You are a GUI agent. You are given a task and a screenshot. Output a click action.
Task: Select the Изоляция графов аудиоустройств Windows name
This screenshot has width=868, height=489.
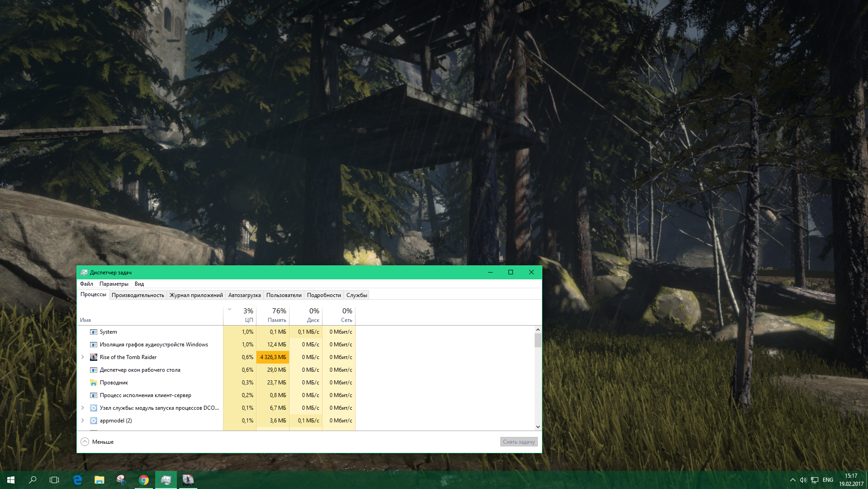pos(154,345)
